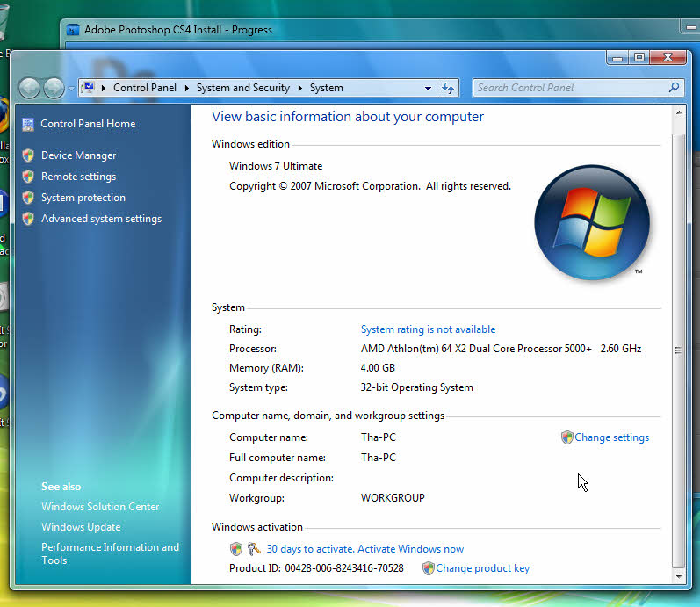Click the Ps icon in Photoshop installer title
Viewport: 700px width, 607px height.
tap(72, 31)
